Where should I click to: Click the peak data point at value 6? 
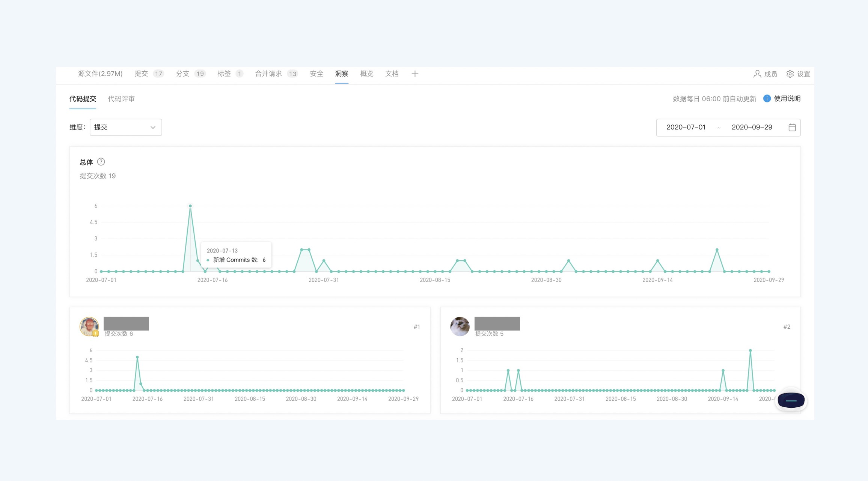click(x=190, y=206)
